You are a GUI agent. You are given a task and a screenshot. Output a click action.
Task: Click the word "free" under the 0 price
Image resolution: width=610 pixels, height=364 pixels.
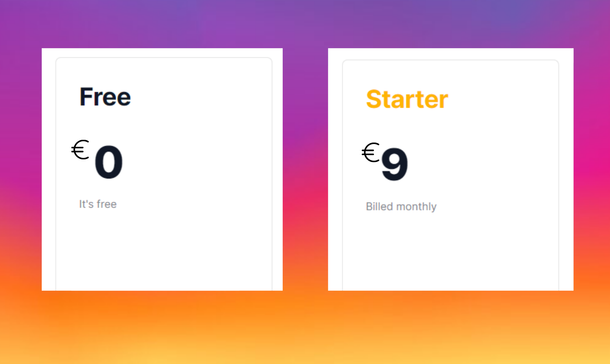(x=106, y=204)
